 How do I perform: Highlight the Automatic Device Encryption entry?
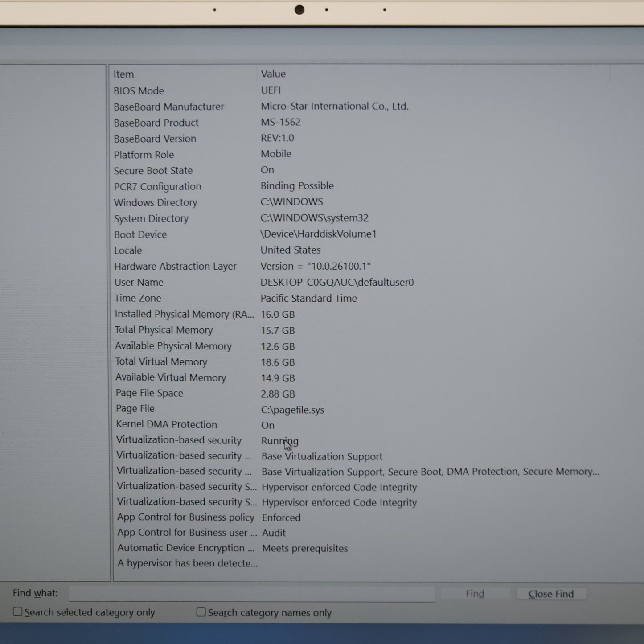(186, 548)
